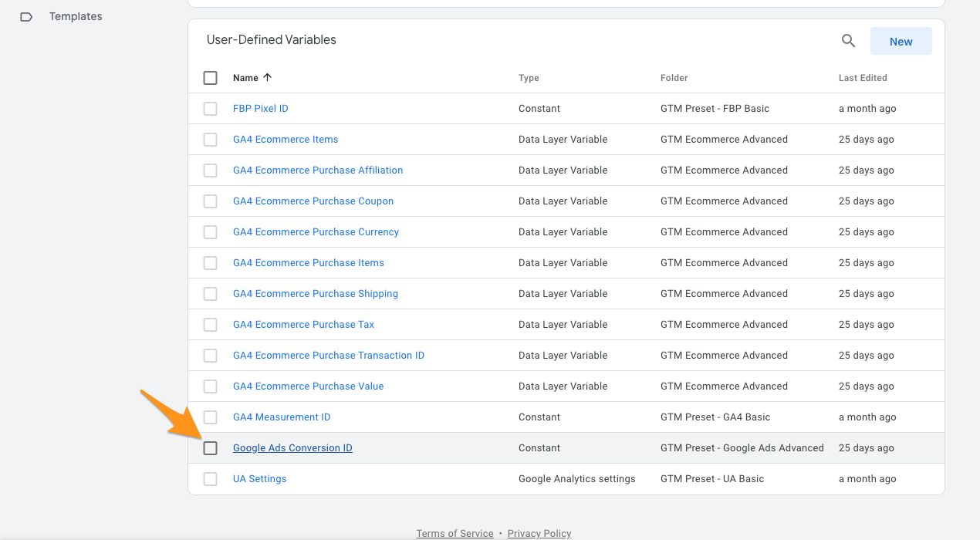The height and width of the screenshot is (540, 980).
Task: Open GA4 Ecommerce Purchase Transaction ID variable
Action: coord(329,356)
